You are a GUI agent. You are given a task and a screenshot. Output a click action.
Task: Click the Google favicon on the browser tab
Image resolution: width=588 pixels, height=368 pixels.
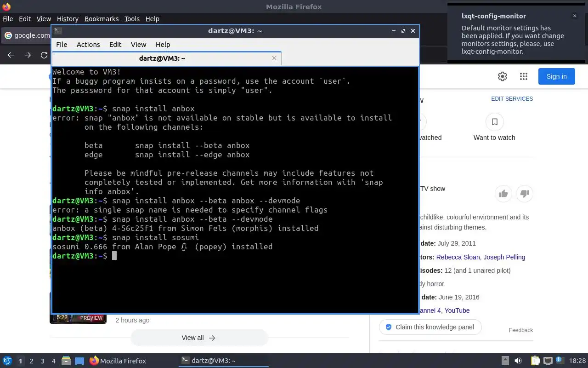[x=8, y=35]
